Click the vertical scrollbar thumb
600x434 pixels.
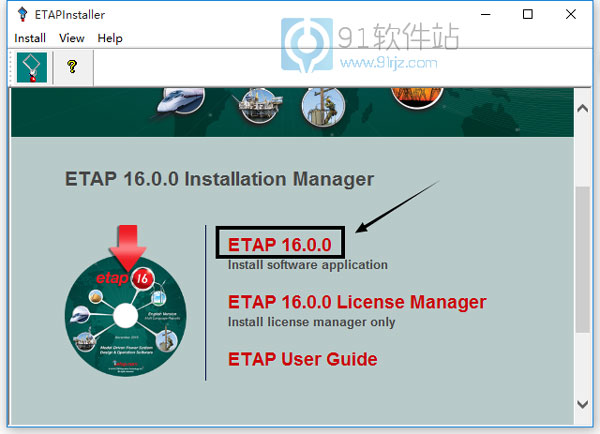click(x=584, y=260)
